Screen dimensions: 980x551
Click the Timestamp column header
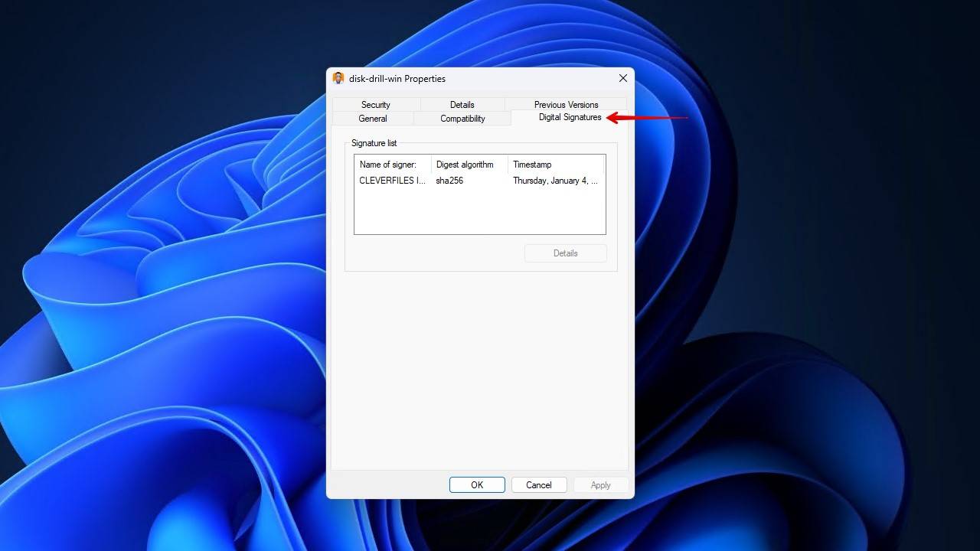(x=556, y=165)
